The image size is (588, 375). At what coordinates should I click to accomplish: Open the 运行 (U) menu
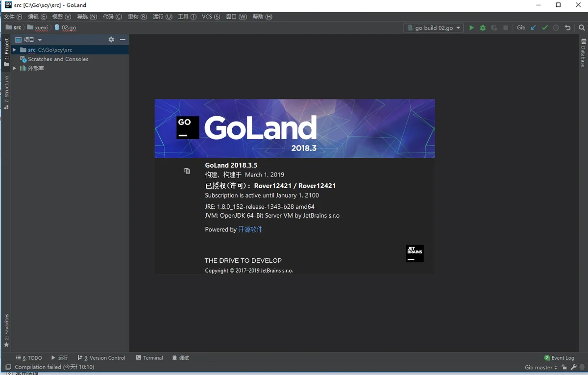(x=163, y=17)
